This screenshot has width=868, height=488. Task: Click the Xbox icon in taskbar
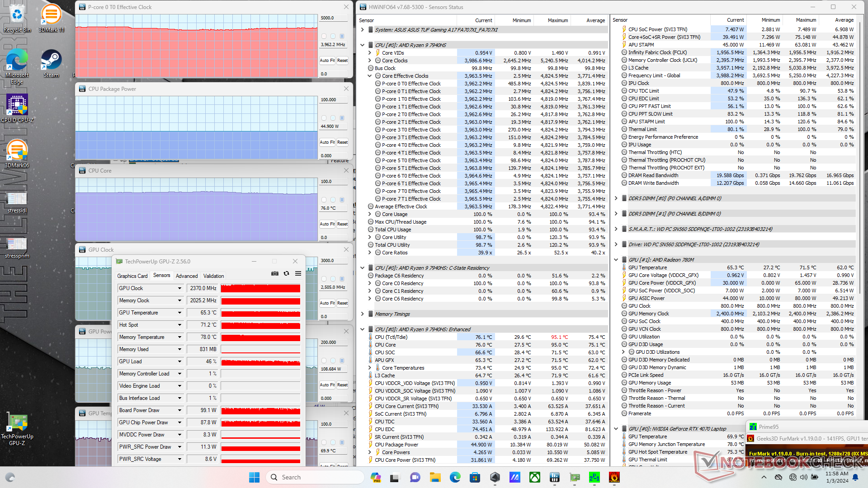tap(535, 477)
